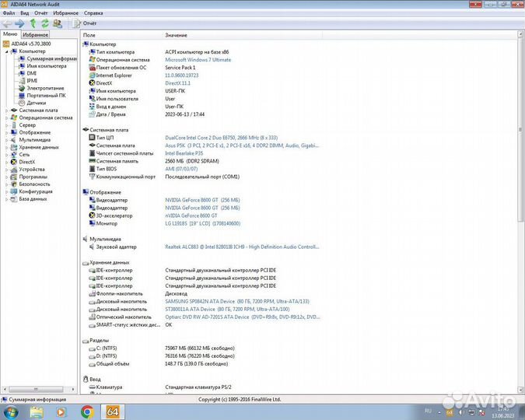Select Устройства in the tree

(32, 169)
